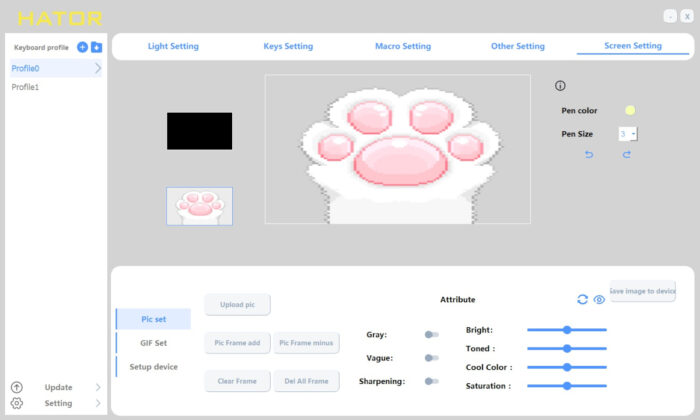The height and width of the screenshot is (420, 700).
Task: Preview image with the eye icon
Action: coord(599,299)
